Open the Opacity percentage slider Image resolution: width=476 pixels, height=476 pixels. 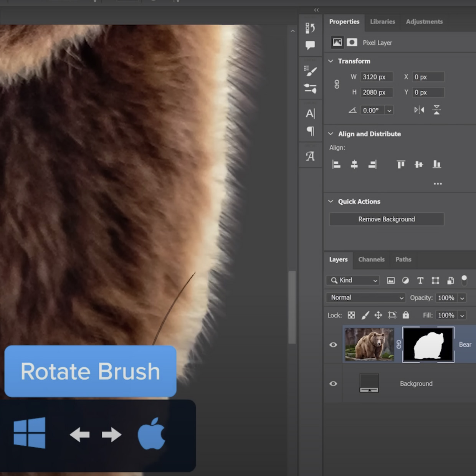pos(463,298)
